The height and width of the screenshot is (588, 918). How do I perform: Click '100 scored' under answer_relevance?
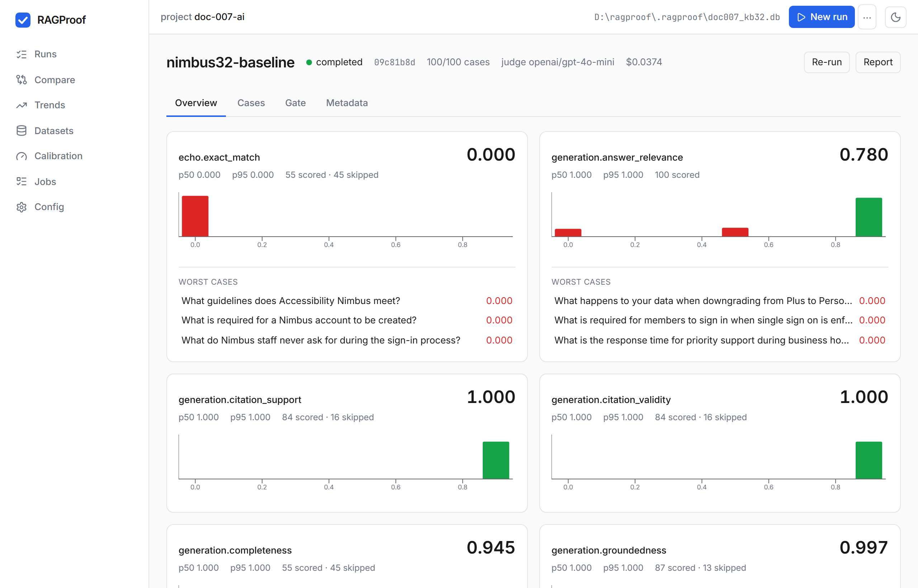tap(677, 175)
